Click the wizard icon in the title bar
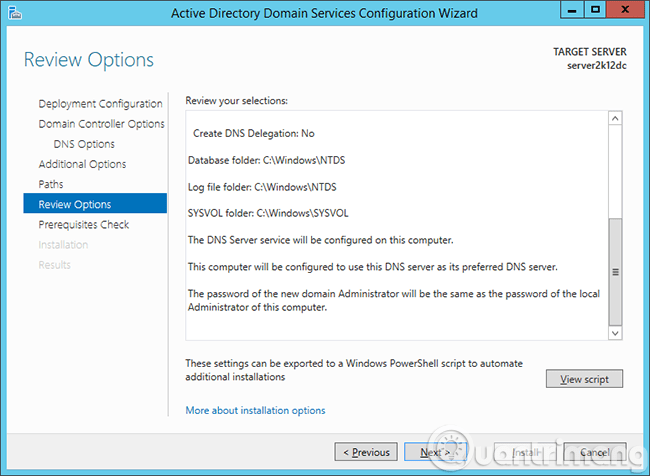Image resolution: width=650 pixels, height=476 pixels. pyautogui.click(x=14, y=13)
